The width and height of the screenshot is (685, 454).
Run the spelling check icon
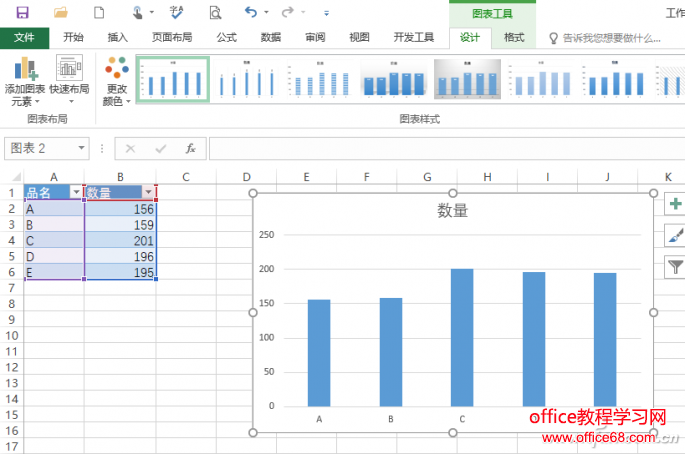click(x=176, y=12)
